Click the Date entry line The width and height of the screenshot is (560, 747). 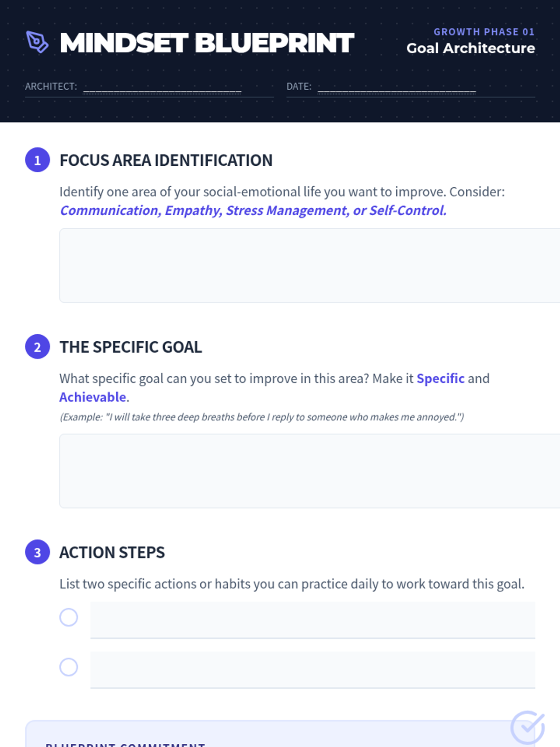pos(397,87)
